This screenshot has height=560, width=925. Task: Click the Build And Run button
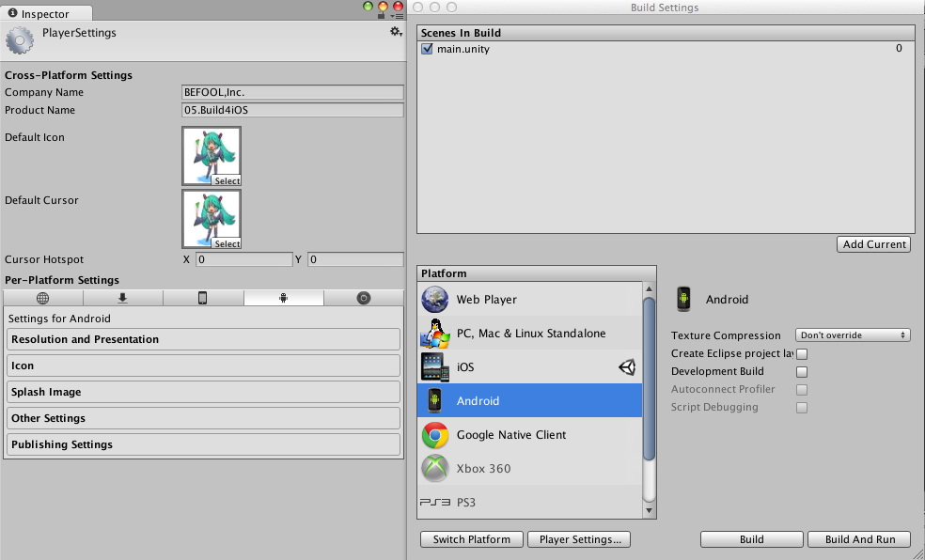[860, 539]
